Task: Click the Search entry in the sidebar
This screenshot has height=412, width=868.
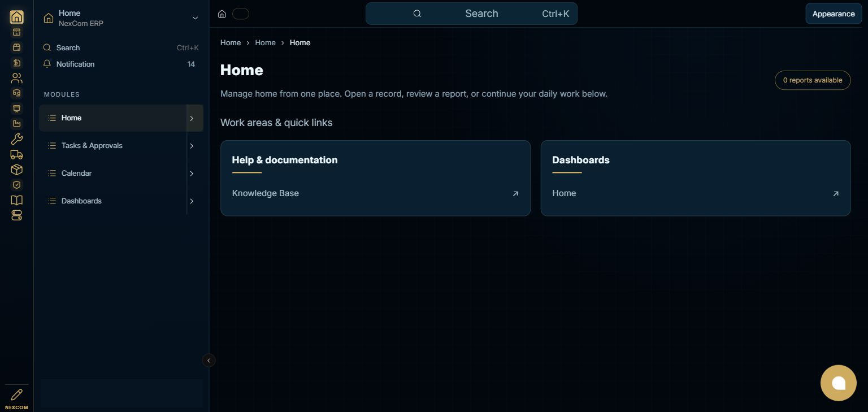Action: tap(121, 48)
